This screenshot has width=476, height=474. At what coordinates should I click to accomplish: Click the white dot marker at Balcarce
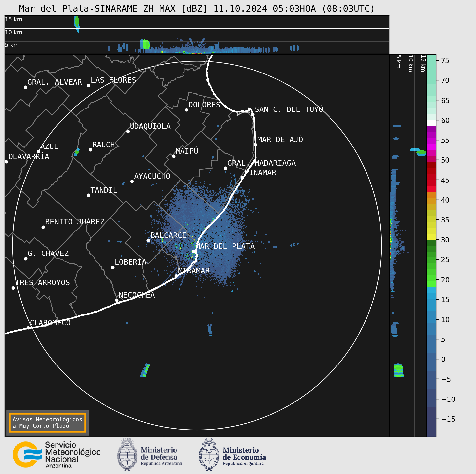[148, 240]
